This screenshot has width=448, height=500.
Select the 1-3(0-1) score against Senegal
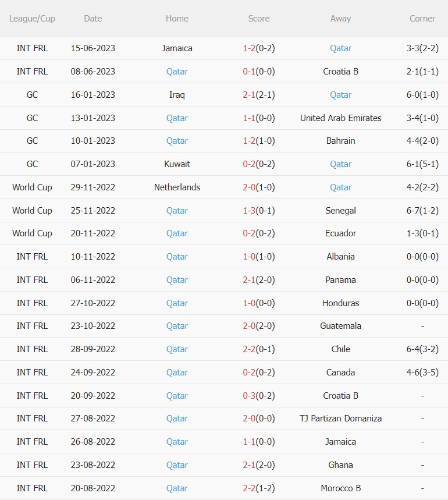point(259,211)
